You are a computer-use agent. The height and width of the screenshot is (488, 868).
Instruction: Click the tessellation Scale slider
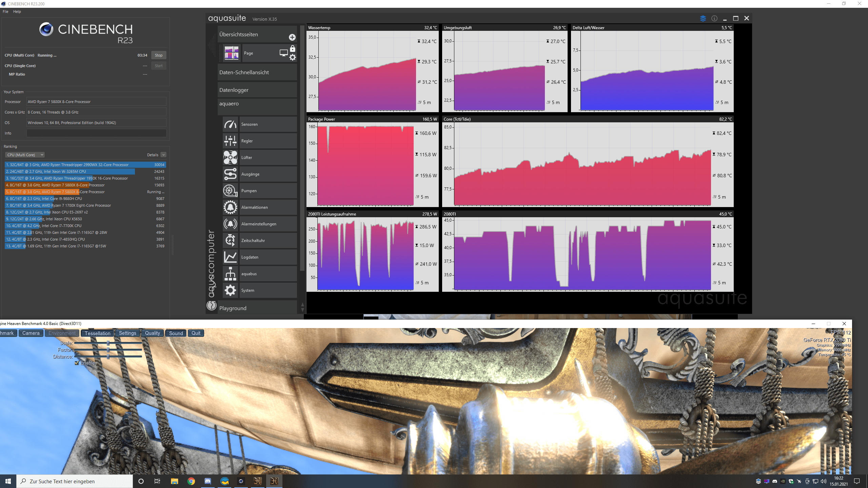[x=108, y=343]
